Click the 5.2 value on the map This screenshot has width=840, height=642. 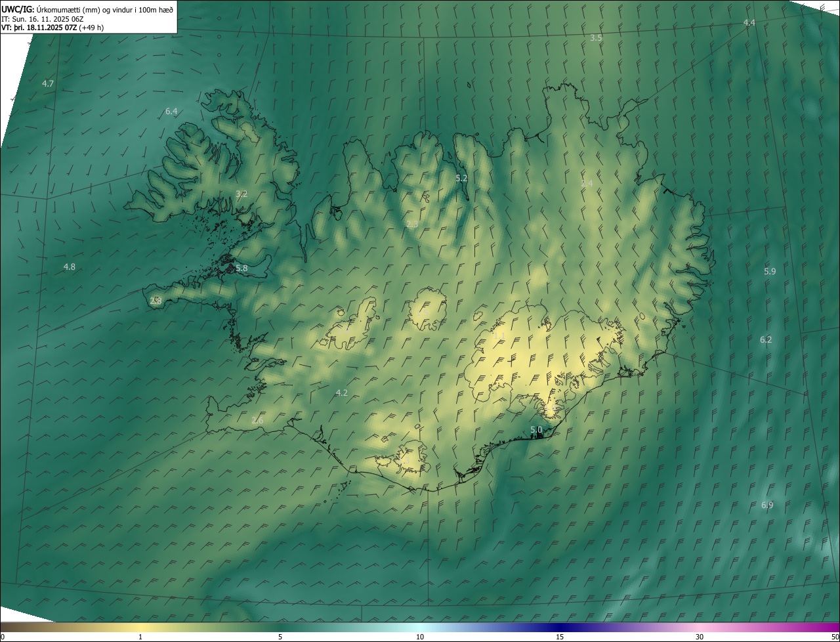click(461, 178)
